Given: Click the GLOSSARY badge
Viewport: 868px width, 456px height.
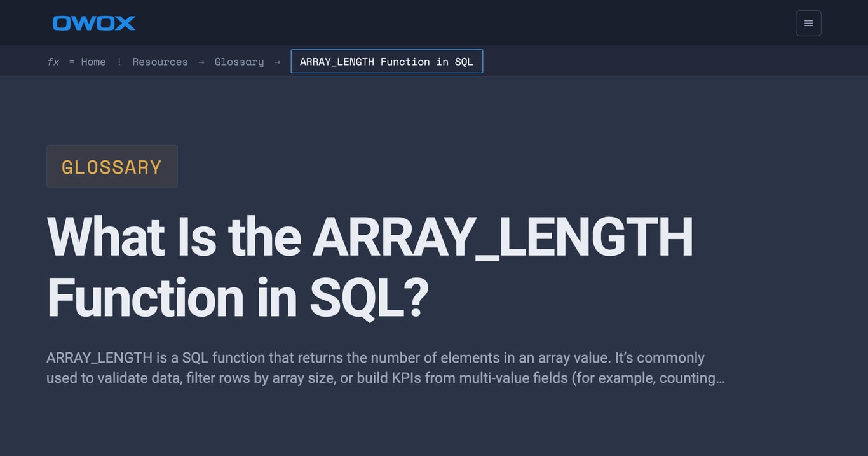Looking at the screenshot, I should click(112, 167).
